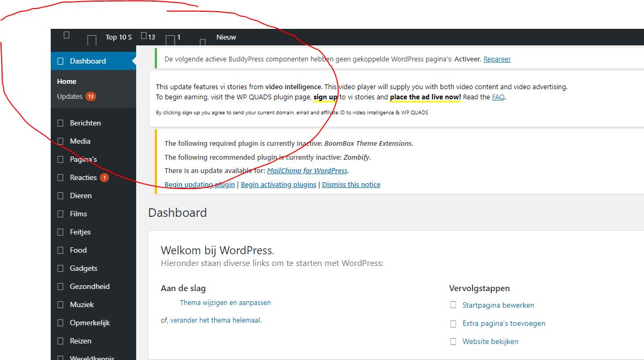This screenshot has height=360, width=644.
Task: Click Extra pagina's toevoegen link
Action: 504,324
